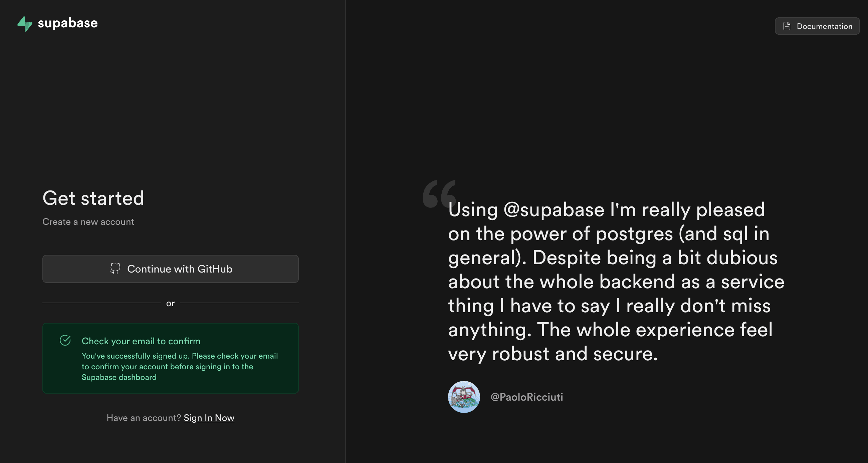
Task: Click the 'or' separator label
Action: pos(171,304)
